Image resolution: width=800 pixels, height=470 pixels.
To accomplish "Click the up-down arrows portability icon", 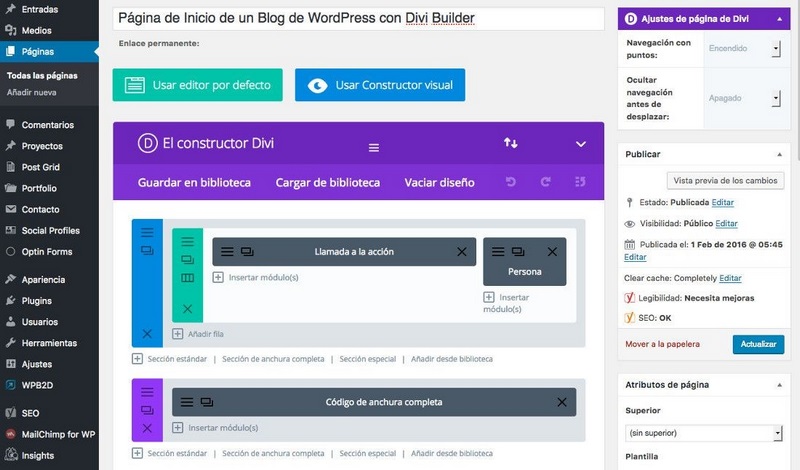I will click(x=510, y=143).
